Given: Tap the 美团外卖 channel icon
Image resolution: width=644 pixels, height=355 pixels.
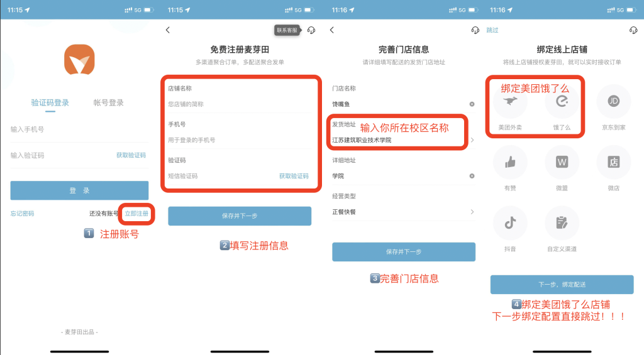Looking at the screenshot, I should click(510, 102).
